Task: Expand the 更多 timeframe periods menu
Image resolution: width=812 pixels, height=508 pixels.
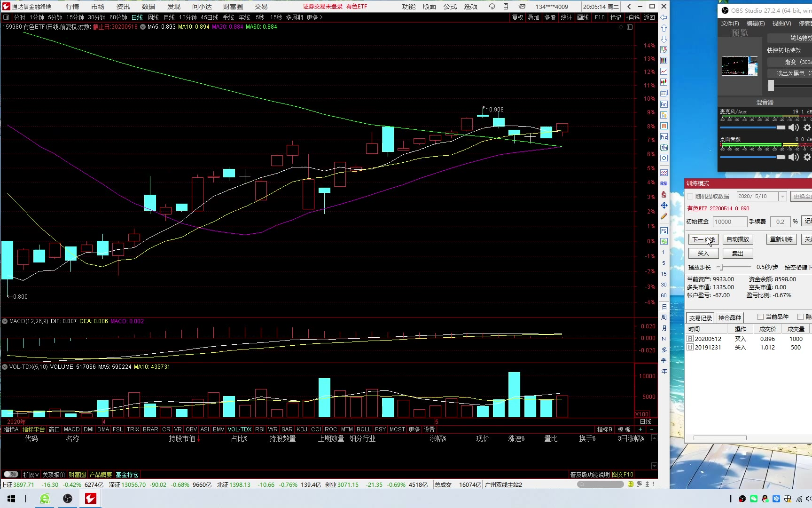Action: [x=314, y=17]
